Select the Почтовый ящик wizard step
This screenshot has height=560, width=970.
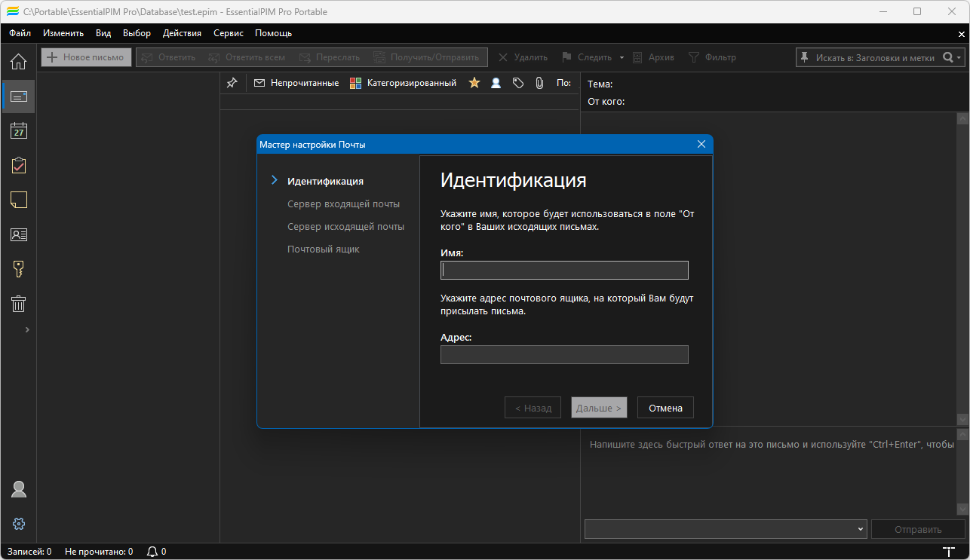click(323, 249)
